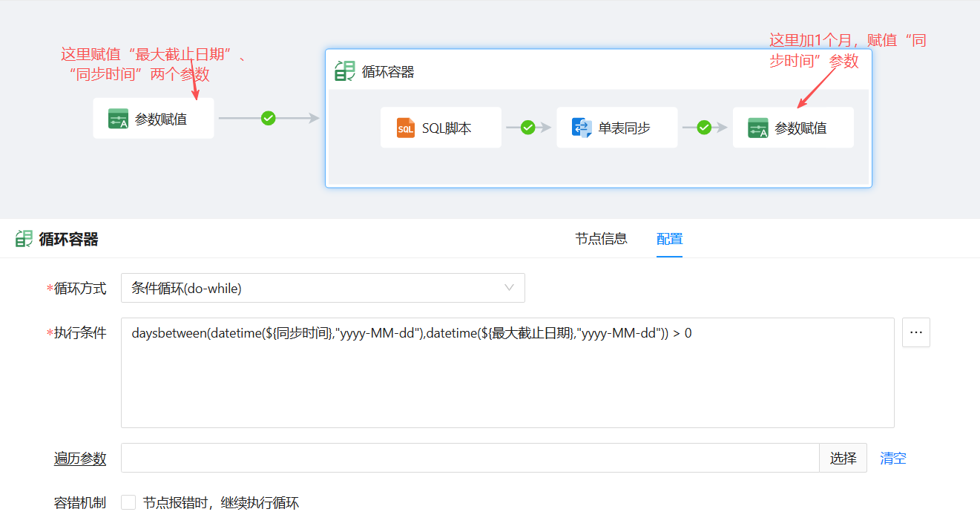Click the green check on the arrow into 循环容器

click(269, 118)
